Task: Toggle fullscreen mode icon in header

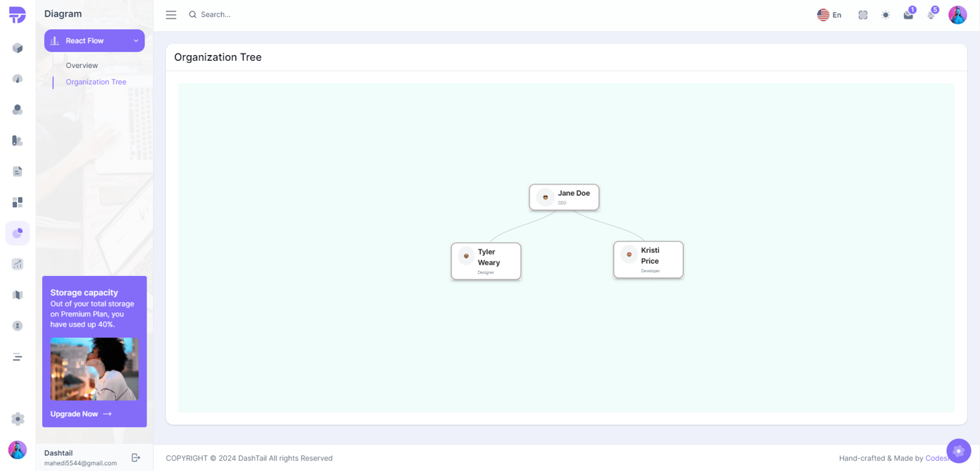Action: [863, 15]
